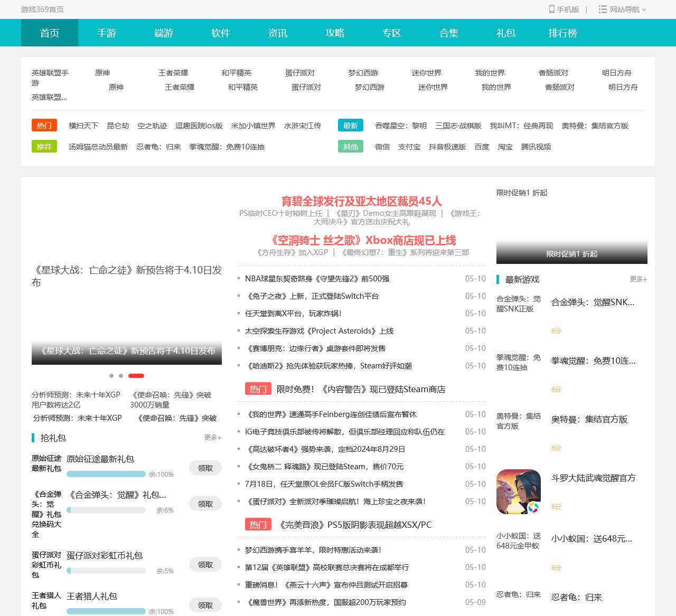Open 忍者龟：归来 latest game title
Image resolution: width=676 pixels, height=616 pixels.
coord(577,598)
